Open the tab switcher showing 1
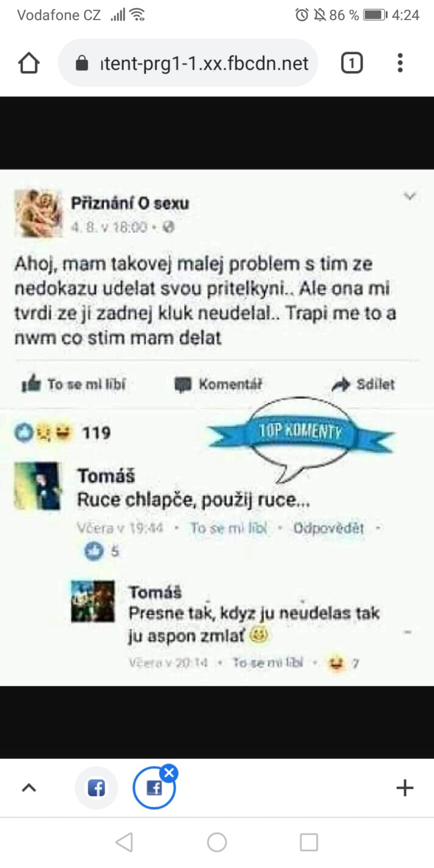This screenshot has height=868, width=434. 352,63
